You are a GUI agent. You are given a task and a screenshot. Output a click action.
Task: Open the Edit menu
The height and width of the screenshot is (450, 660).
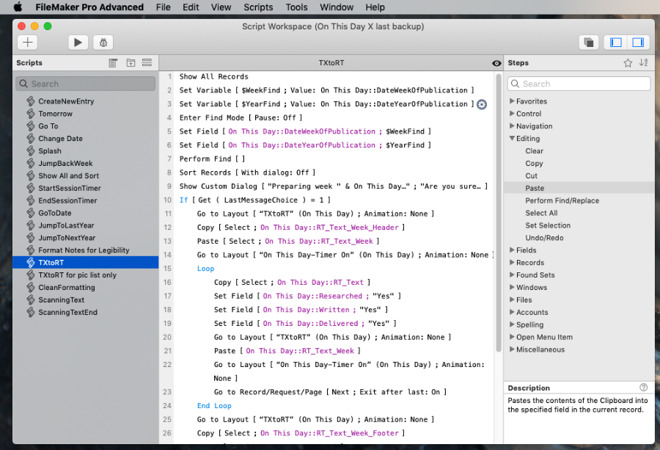pos(190,7)
